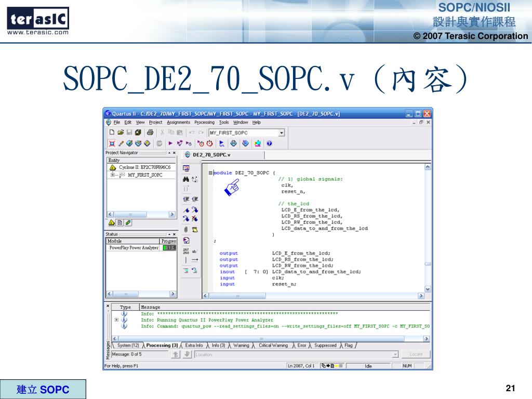Open the Project menu
The height and width of the screenshot is (399, 532).
[155, 122]
